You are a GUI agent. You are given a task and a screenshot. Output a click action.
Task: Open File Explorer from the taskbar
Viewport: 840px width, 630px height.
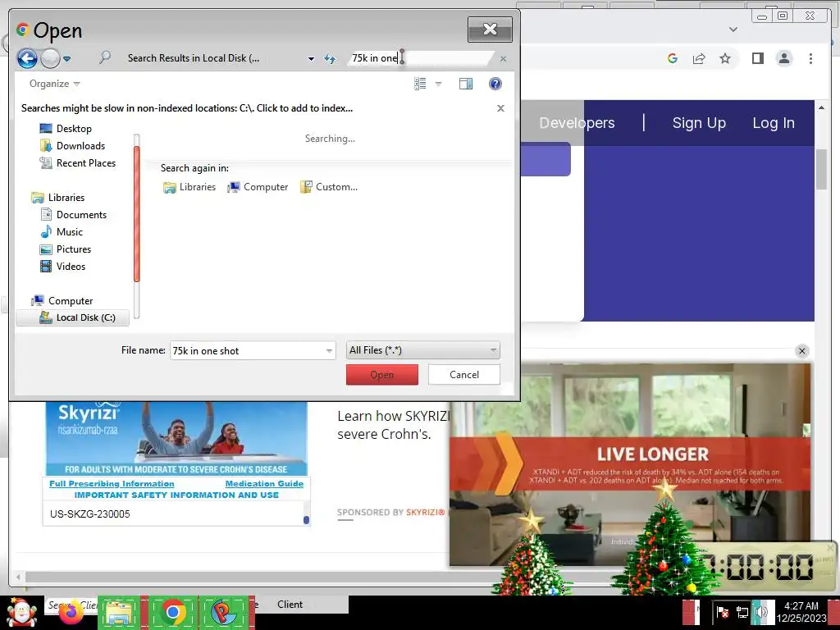click(x=119, y=613)
